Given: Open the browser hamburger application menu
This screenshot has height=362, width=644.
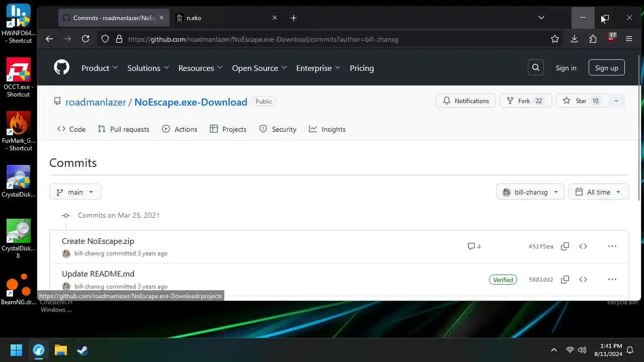Looking at the screenshot, I should 629,39.
